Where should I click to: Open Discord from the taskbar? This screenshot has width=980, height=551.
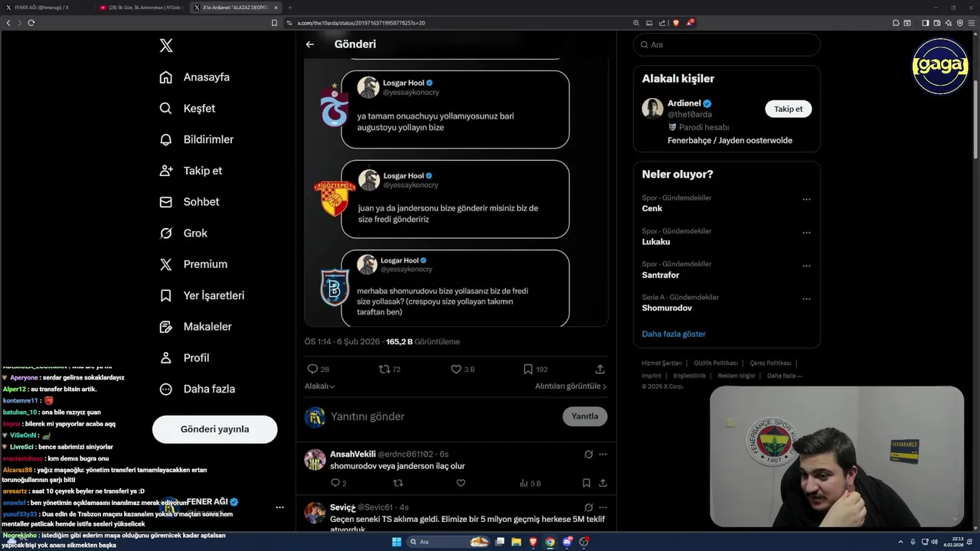click(x=567, y=542)
